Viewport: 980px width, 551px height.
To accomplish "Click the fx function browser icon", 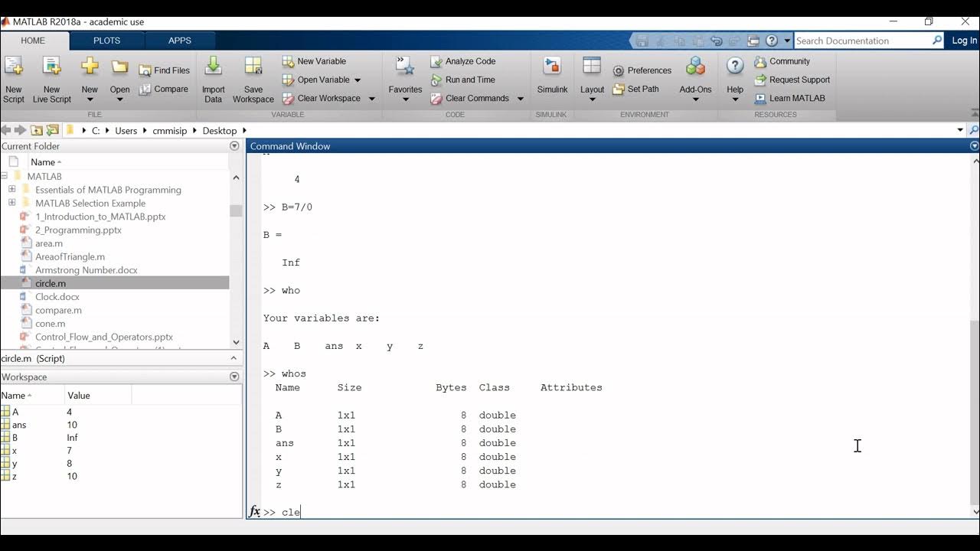I will pos(254,511).
